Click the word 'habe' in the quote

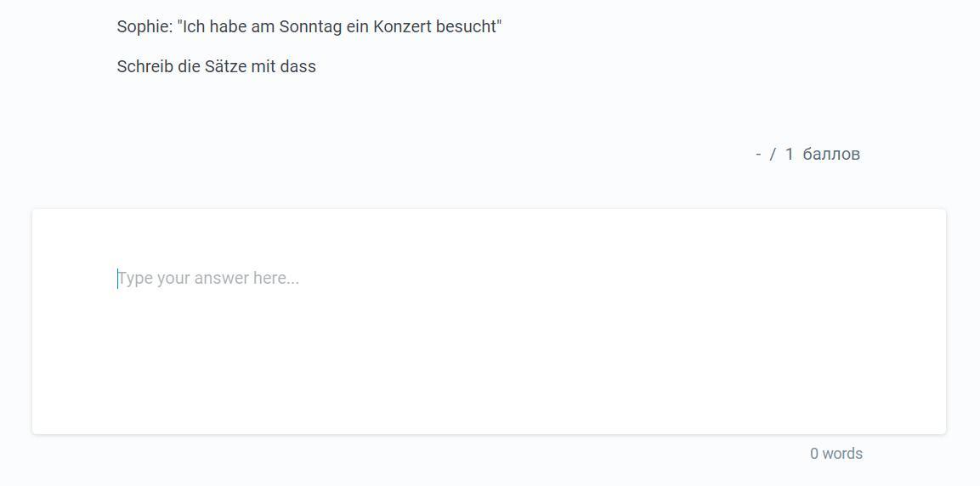227,26
